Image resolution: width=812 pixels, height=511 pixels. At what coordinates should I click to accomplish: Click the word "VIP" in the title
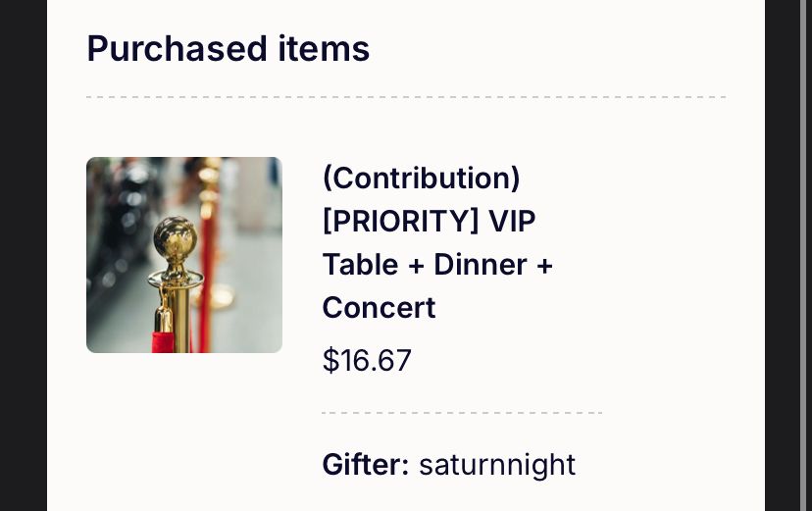(x=512, y=222)
